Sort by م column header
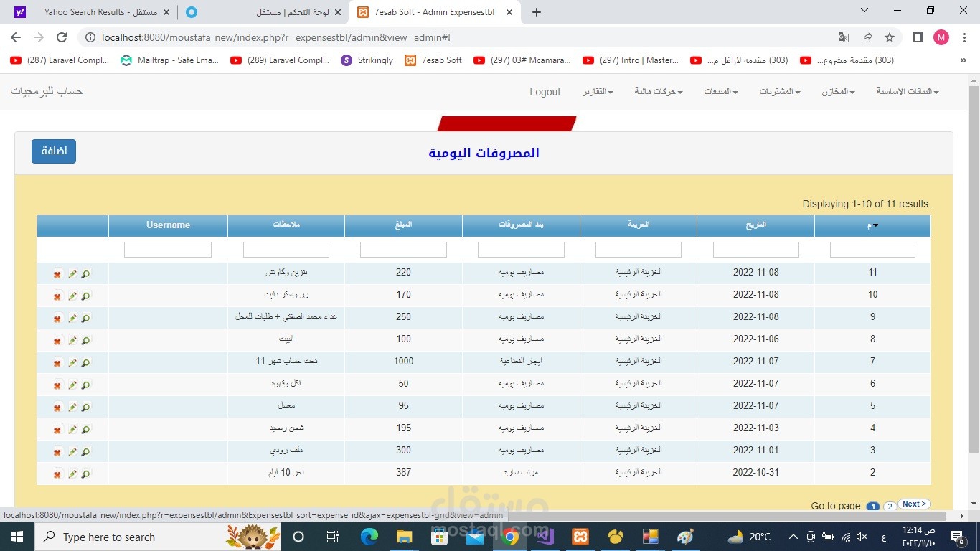The image size is (980, 551). pos(872,225)
